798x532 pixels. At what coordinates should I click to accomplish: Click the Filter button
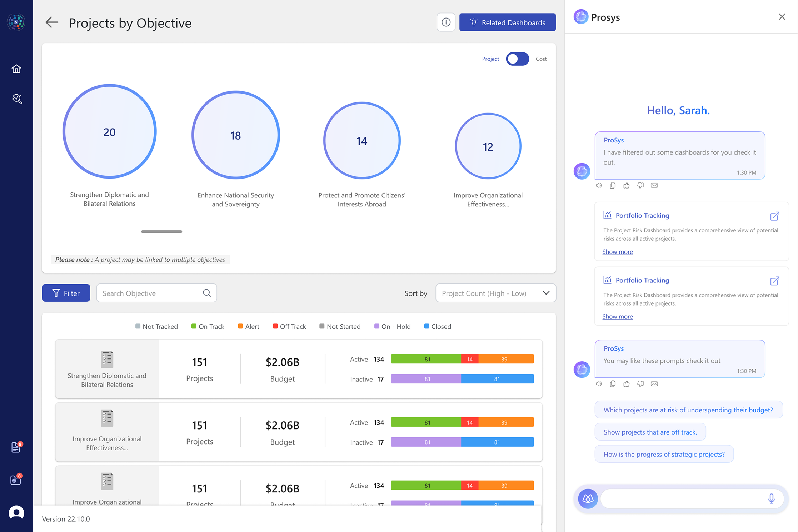point(66,293)
